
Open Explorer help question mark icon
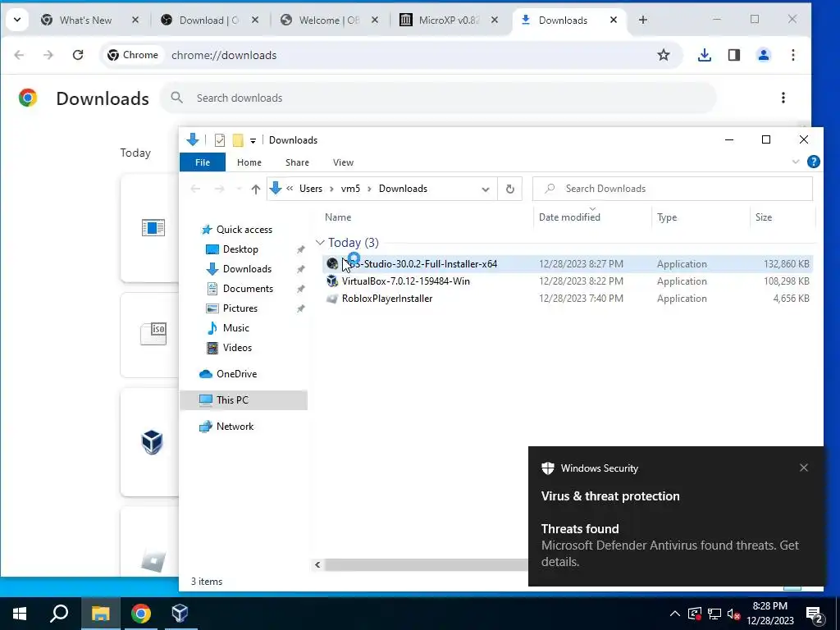(x=813, y=162)
